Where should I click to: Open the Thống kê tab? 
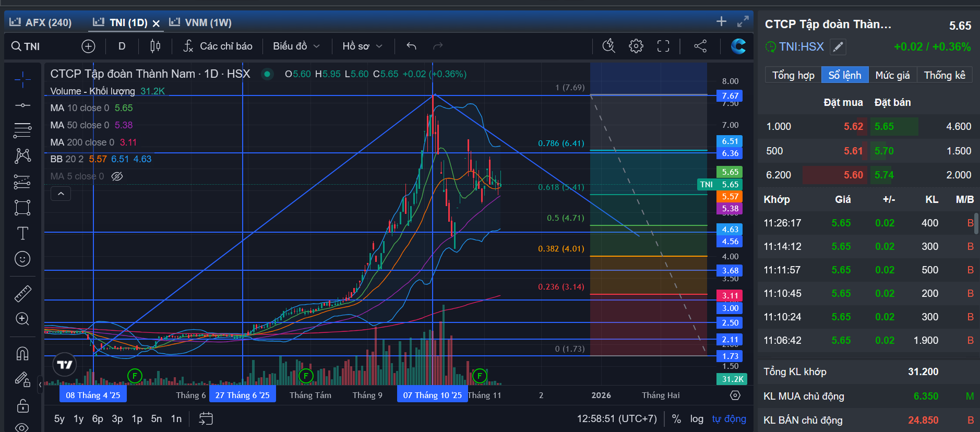(945, 75)
